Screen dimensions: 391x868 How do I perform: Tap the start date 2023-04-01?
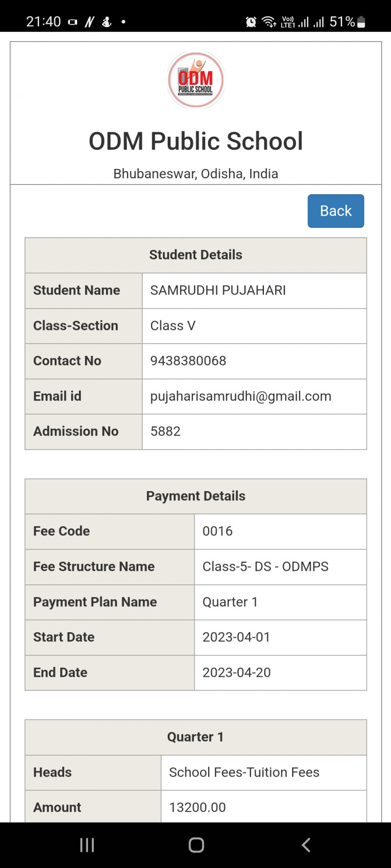(236, 637)
